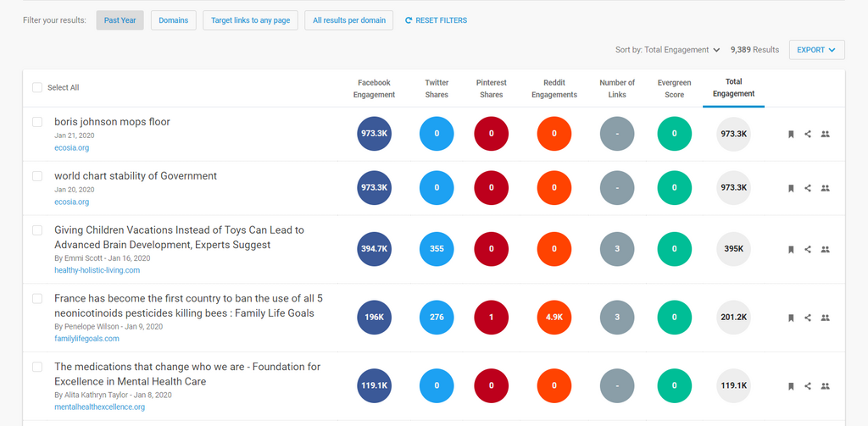Sort by Total Engagement column header
This screenshot has height=426, width=868.
pyautogui.click(x=733, y=88)
